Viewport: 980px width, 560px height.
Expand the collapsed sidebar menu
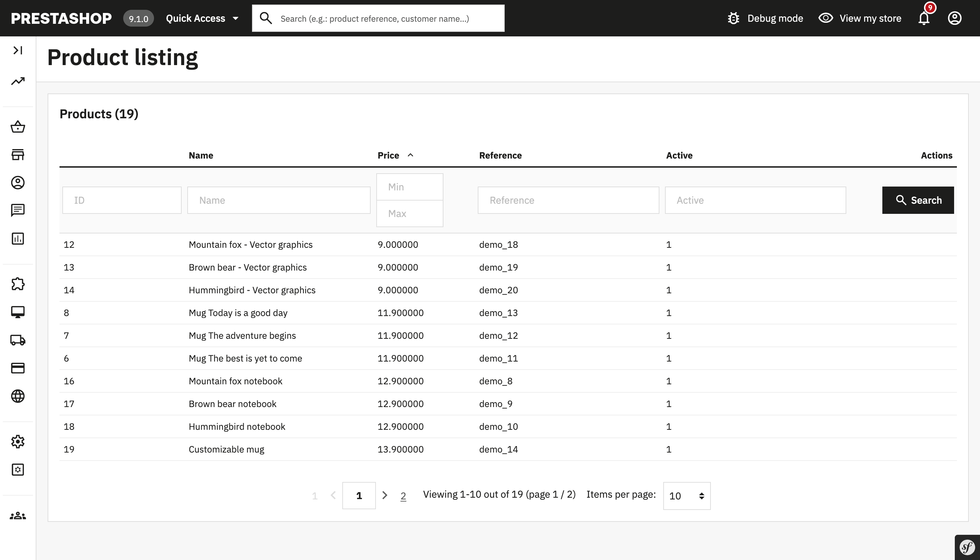pos(18,50)
